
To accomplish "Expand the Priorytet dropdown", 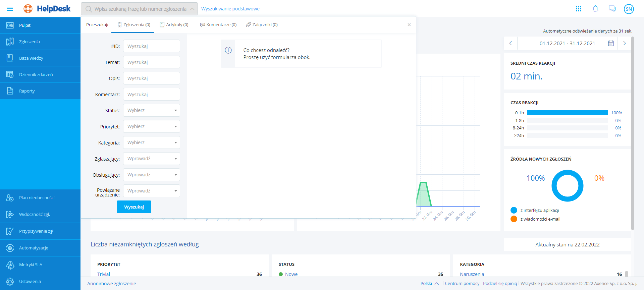I will tap(152, 126).
